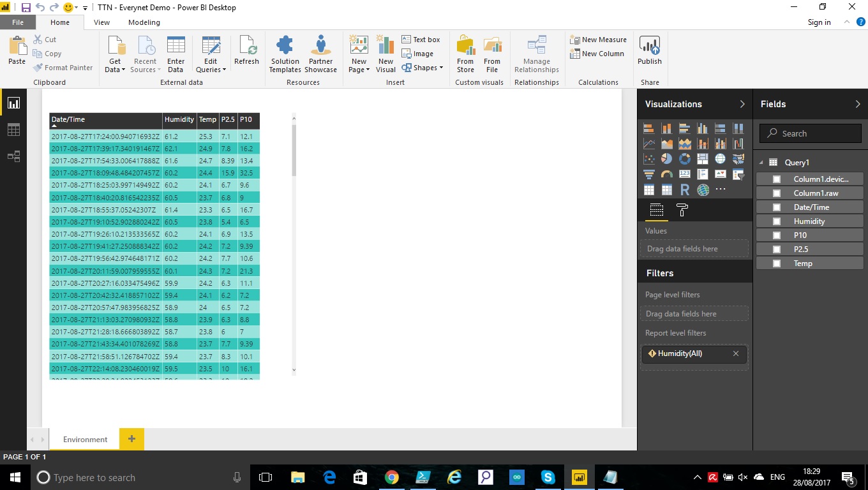Select the filled map visual

(x=738, y=159)
